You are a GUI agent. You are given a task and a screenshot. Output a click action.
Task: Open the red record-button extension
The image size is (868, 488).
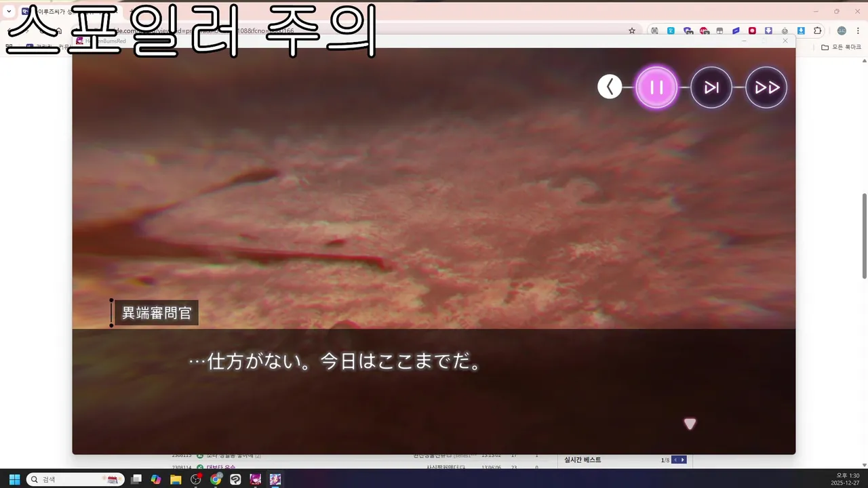(752, 30)
